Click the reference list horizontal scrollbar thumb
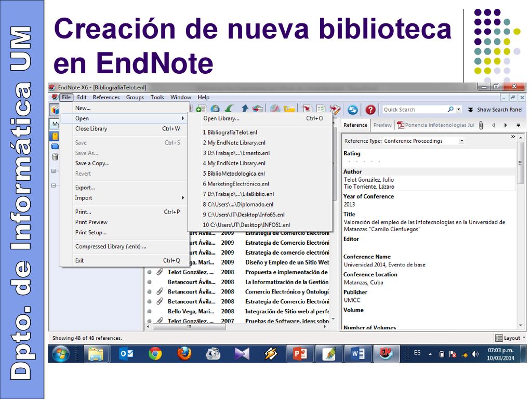The image size is (532, 399). click(x=189, y=327)
